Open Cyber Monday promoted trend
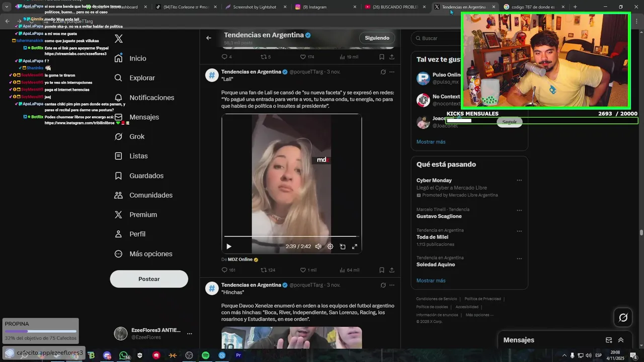 tap(469, 188)
